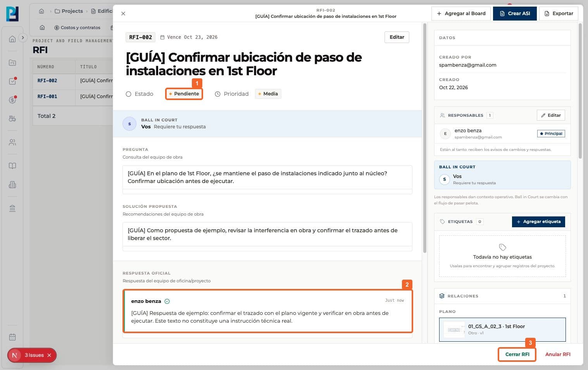Open the home icon in the left sidebar
Viewport: 588px width, 370px height.
coord(12,39)
